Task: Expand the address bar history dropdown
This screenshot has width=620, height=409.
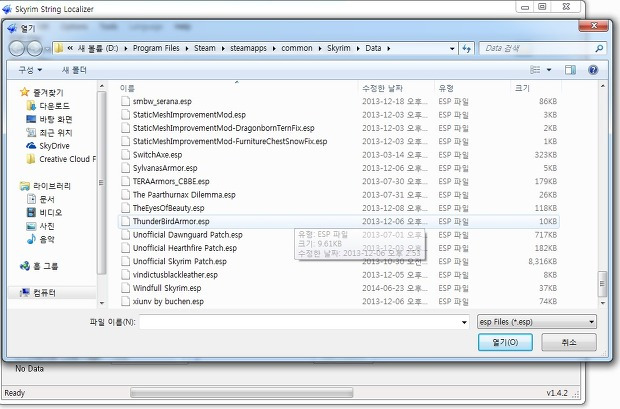Action: [x=452, y=49]
